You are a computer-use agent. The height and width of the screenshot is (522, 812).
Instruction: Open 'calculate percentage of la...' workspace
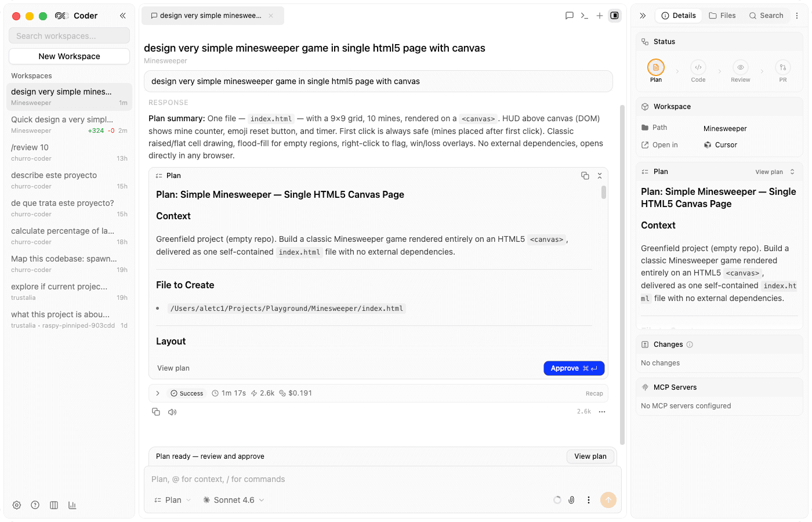pos(70,236)
